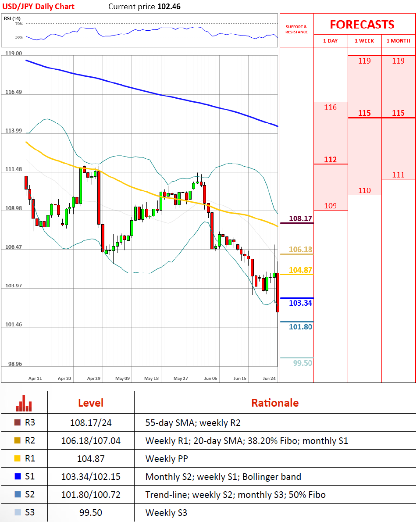Click the Jun 06 date axis label
Screen dimensions: 420x522
tap(211, 378)
